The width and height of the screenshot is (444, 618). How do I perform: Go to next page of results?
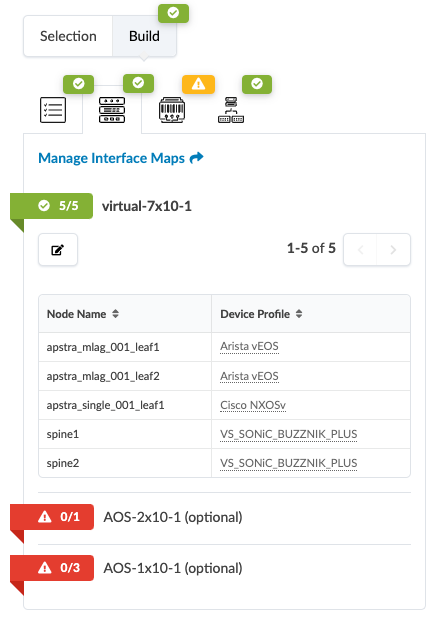(393, 250)
